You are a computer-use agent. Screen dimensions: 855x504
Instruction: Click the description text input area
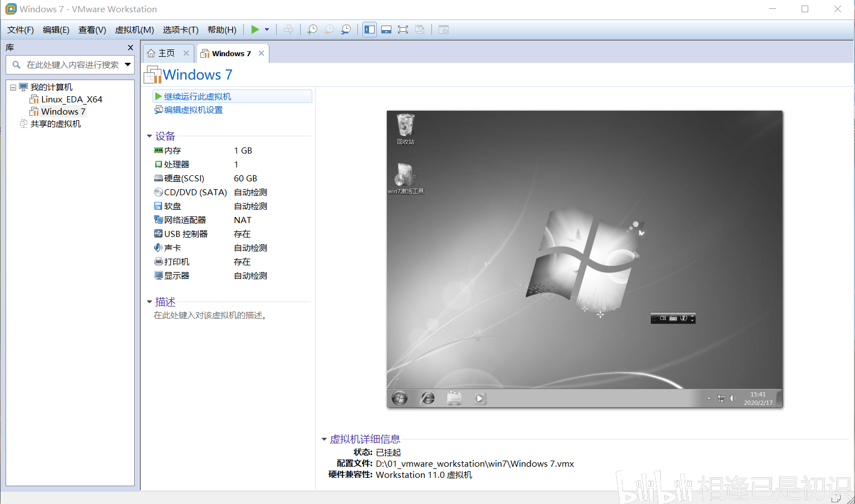(x=211, y=315)
